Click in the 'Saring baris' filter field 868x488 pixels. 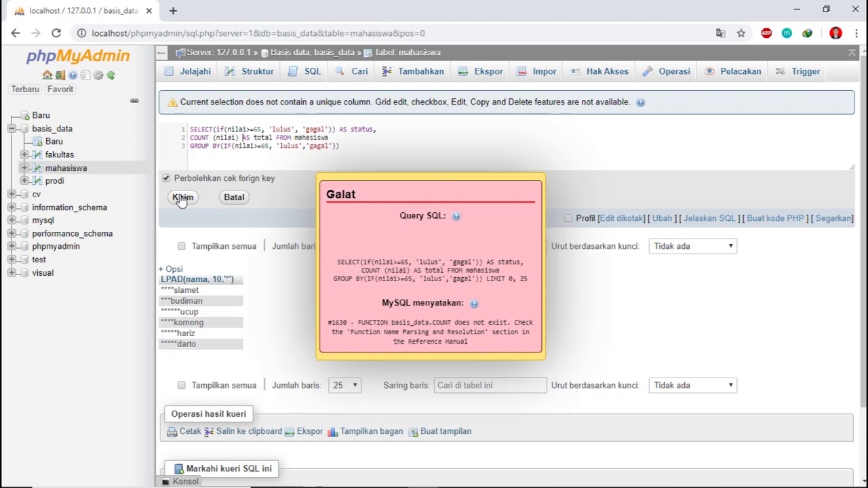click(490, 385)
